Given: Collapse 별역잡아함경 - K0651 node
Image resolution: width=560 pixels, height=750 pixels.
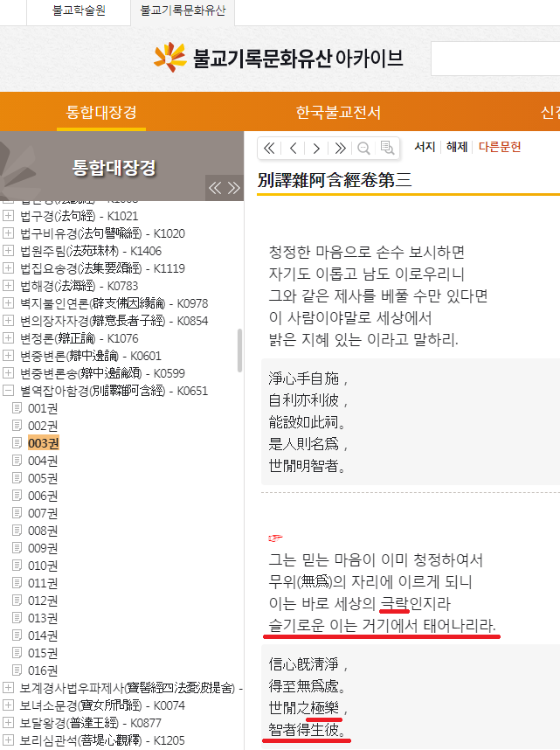Looking at the screenshot, I should pyautogui.click(x=8, y=391).
